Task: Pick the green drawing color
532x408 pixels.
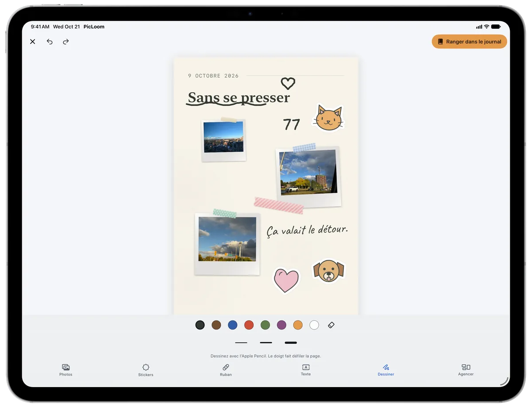Action: click(x=265, y=325)
